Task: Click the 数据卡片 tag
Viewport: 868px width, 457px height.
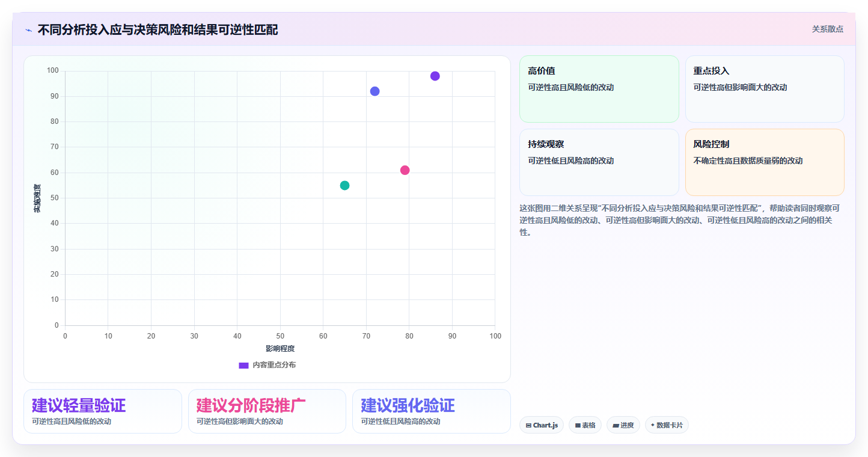Action: tap(667, 425)
